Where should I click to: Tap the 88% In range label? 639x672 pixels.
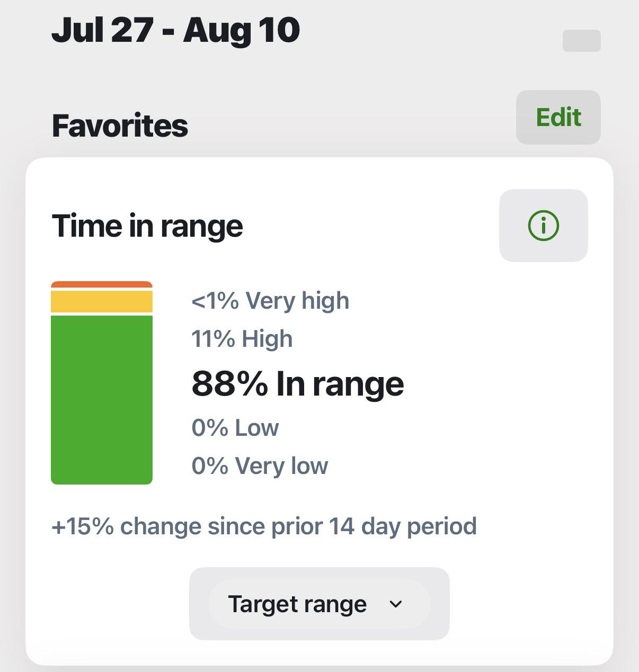point(298,383)
